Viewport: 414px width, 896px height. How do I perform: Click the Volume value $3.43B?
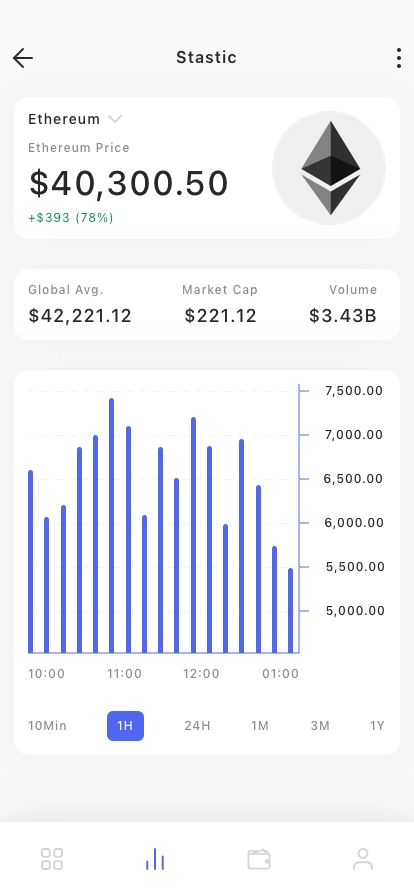(x=343, y=315)
